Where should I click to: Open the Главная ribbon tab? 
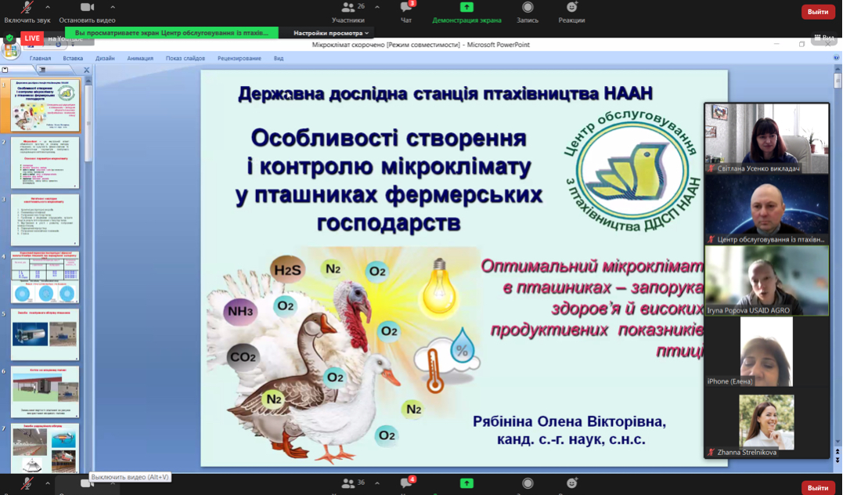click(40, 58)
